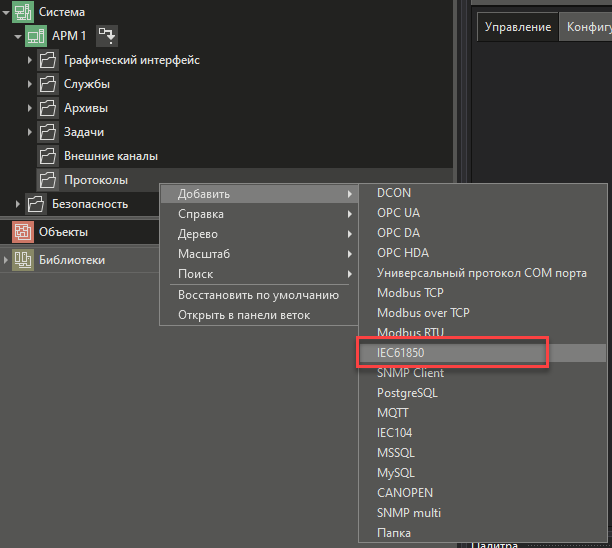Viewport: 612px width, 548px height.
Task: Click the network link icon beside АРМ 1
Action: (106, 36)
